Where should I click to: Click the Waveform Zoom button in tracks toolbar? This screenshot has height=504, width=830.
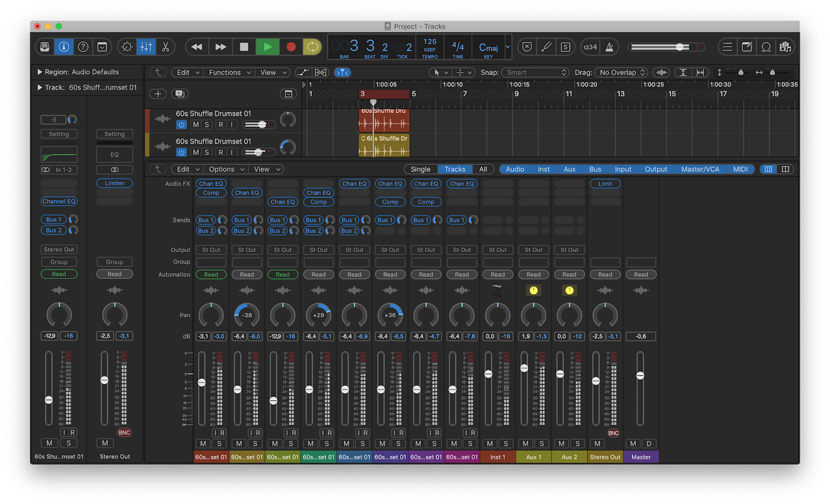click(661, 72)
